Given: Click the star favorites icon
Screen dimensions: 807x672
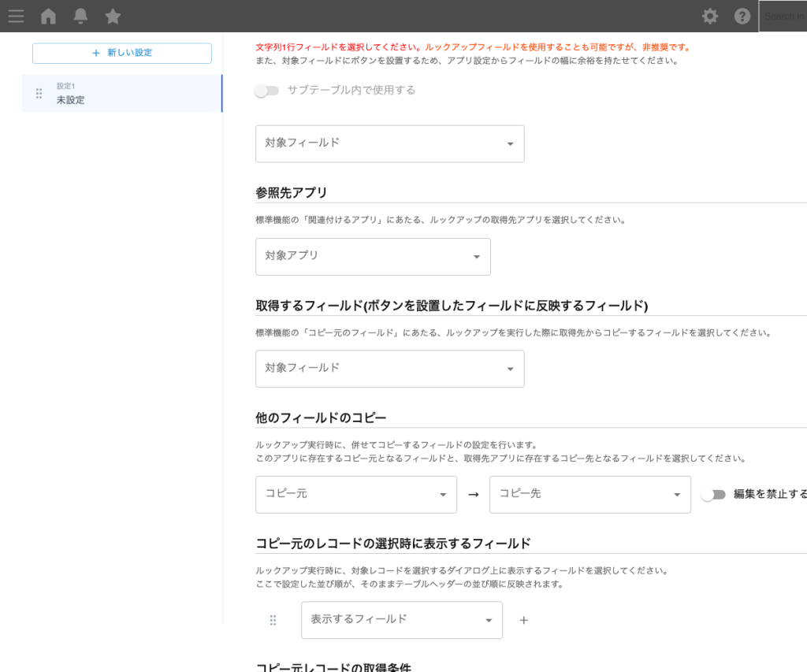Looking at the screenshot, I should pos(112,16).
